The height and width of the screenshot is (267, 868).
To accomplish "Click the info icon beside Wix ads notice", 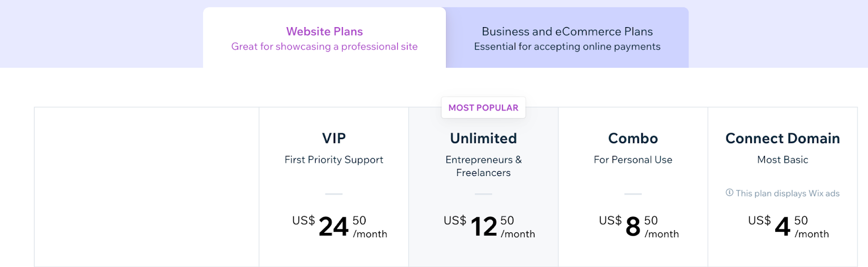I will pyautogui.click(x=730, y=193).
